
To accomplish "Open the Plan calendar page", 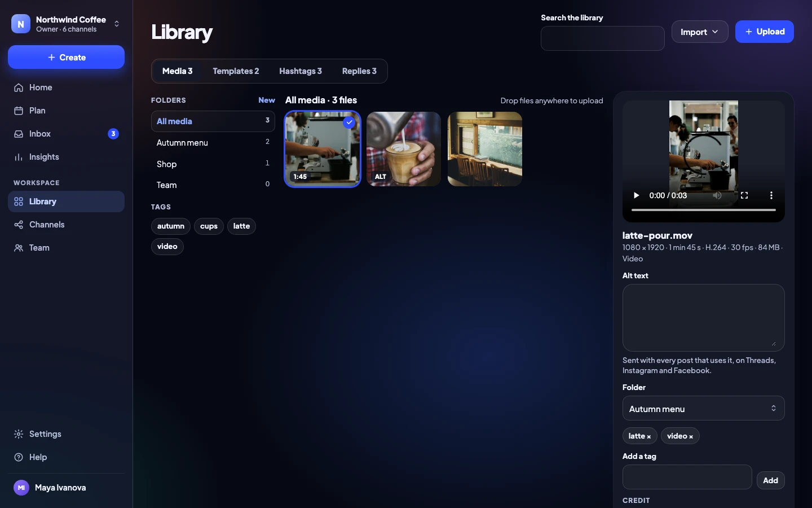I will 66,111.
